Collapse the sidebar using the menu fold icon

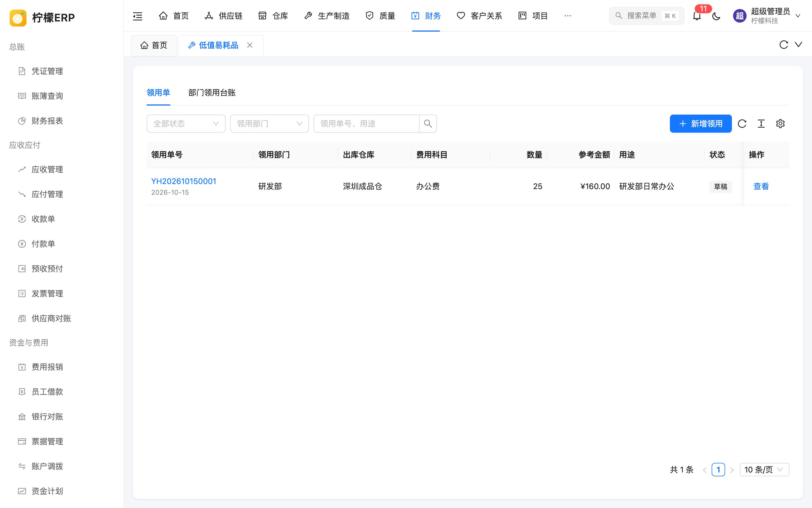(138, 16)
